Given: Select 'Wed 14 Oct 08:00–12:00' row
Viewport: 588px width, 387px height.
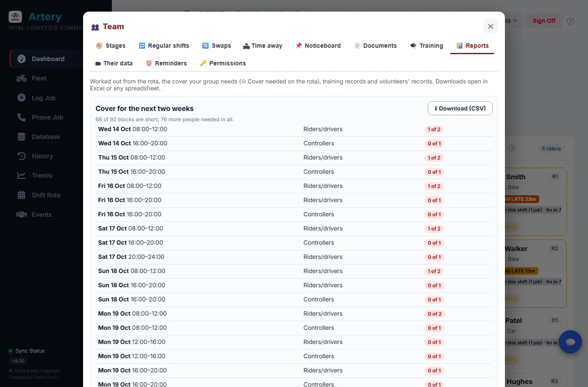Looking at the screenshot, I should 294,129.
